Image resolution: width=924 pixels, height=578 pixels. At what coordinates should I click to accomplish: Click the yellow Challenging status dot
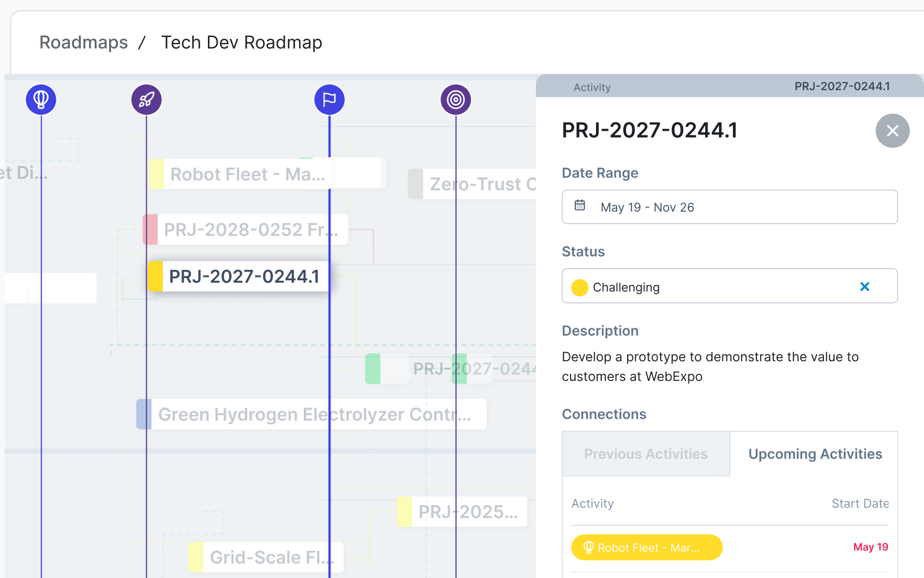[579, 287]
